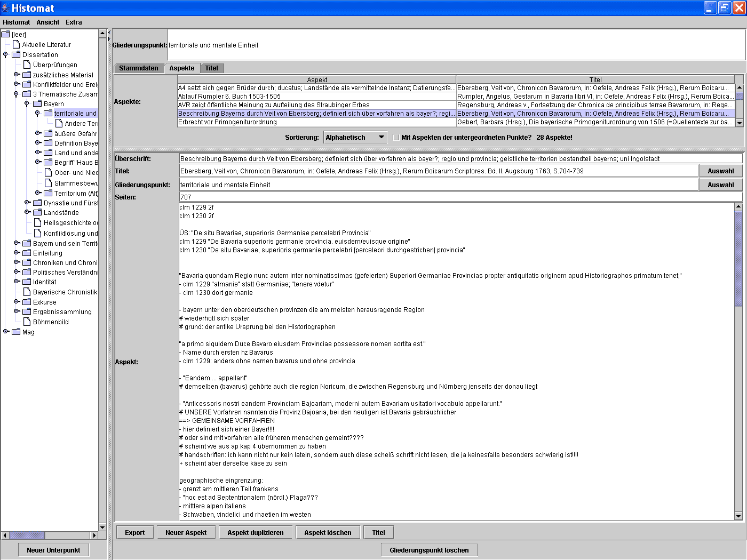Select the 'Erbrecht vor Primogeniturordnung' table row
The image size is (747, 560).
[x=316, y=122]
